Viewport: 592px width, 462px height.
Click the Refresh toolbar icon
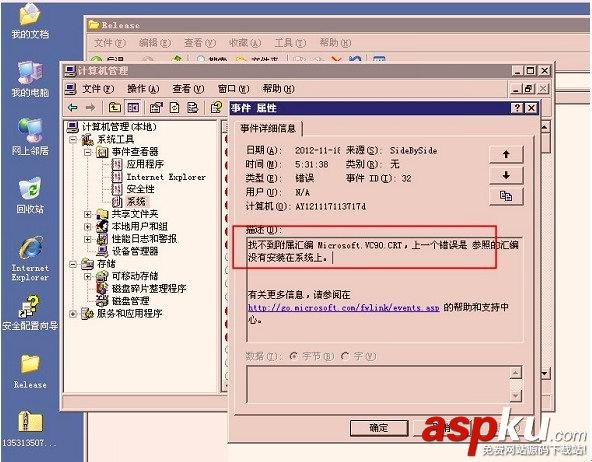click(x=174, y=108)
